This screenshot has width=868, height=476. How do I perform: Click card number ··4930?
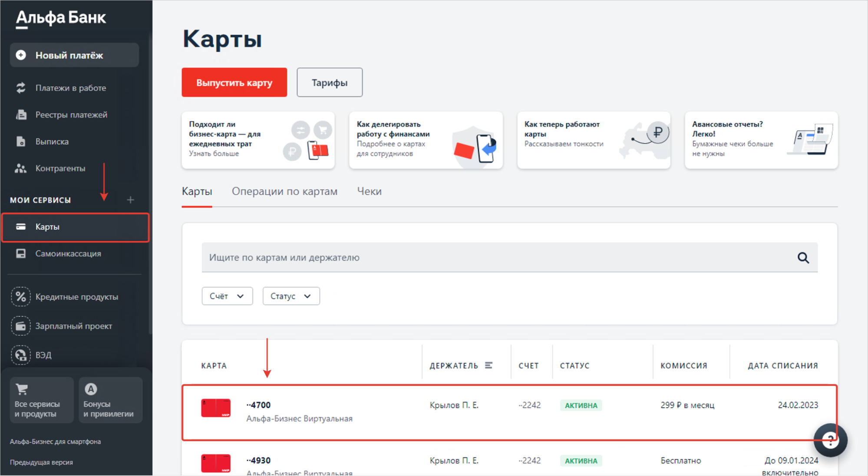(258, 460)
